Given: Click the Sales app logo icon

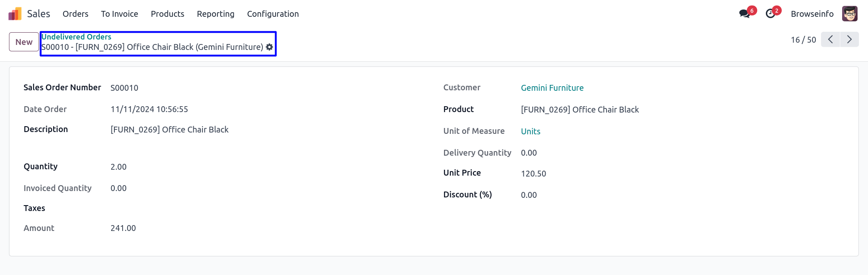Looking at the screenshot, I should [x=15, y=14].
